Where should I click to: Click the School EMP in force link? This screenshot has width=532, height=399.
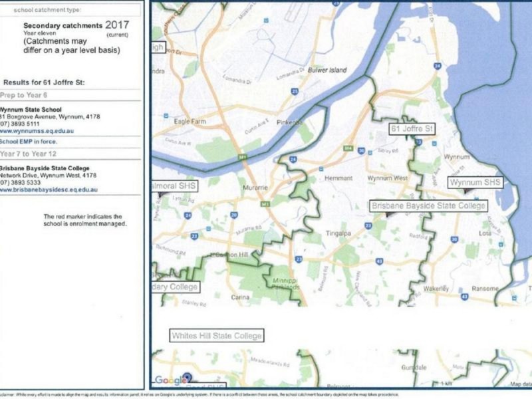click(x=29, y=142)
